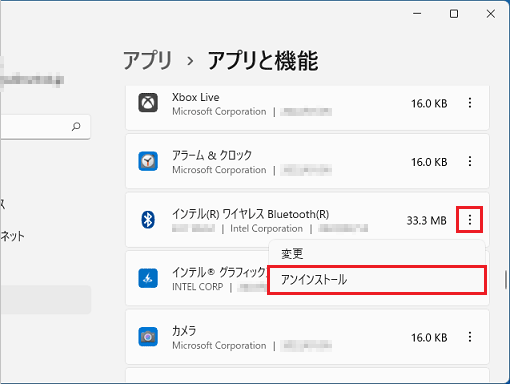Screen dimensions: 510x384
Task: Maximize the settings window
Action: click(454, 14)
